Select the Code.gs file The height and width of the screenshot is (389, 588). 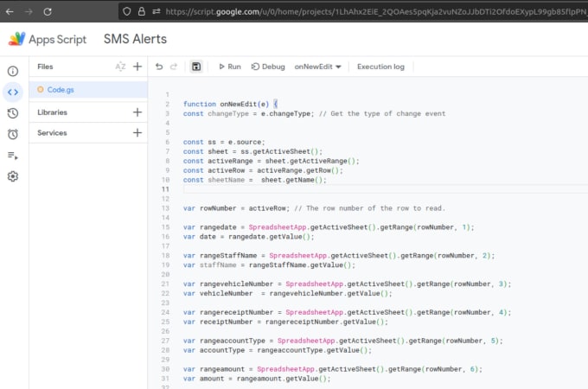(x=88, y=90)
